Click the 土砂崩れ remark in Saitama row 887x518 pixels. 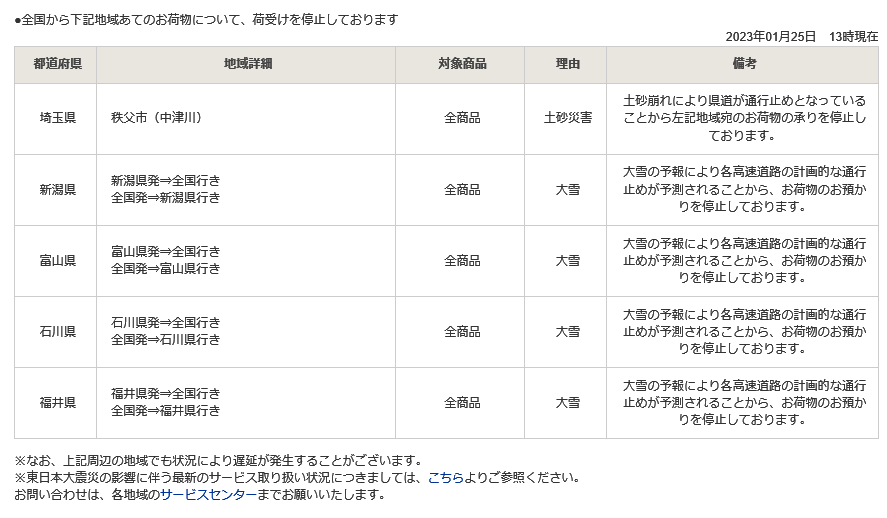click(742, 119)
